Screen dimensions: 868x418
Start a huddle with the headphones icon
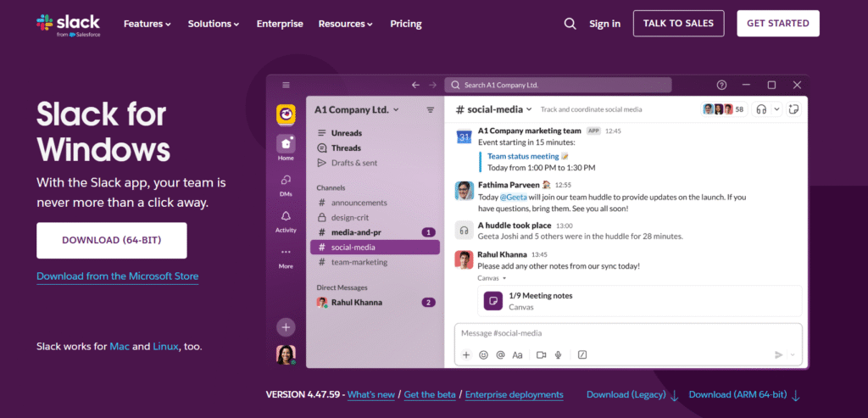tap(761, 109)
